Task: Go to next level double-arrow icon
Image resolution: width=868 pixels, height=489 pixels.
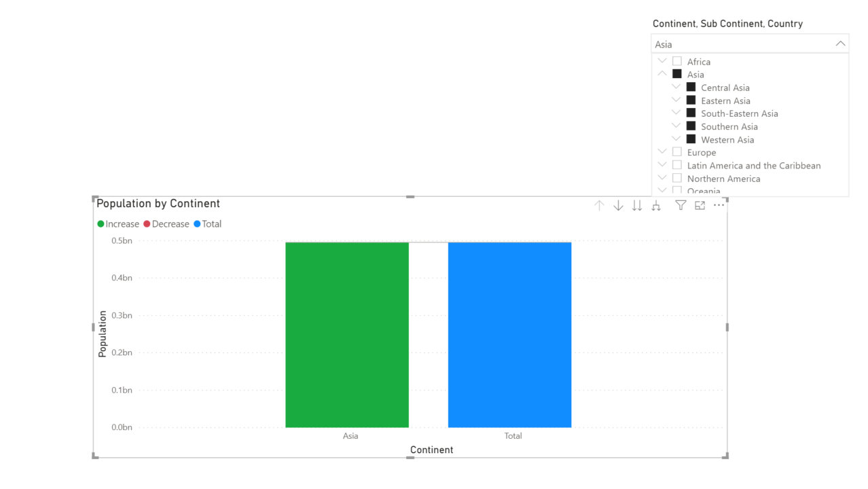Action: pyautogui.click(x=637, y=205)
